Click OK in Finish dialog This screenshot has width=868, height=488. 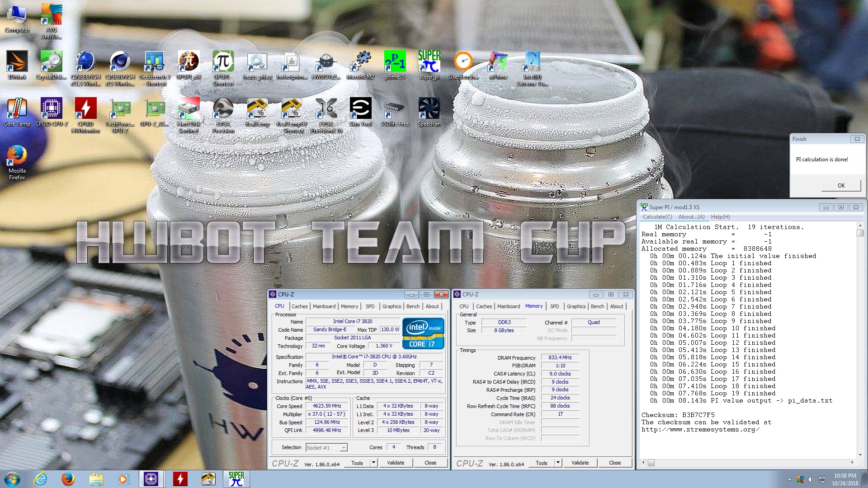[841, 185]
